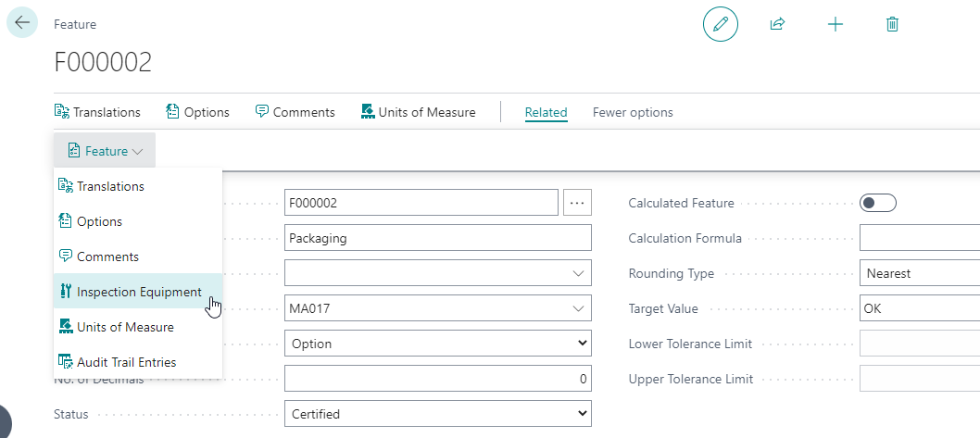
Task: Select Comments in the Feature dropdown menu
Action: point(137,257)
